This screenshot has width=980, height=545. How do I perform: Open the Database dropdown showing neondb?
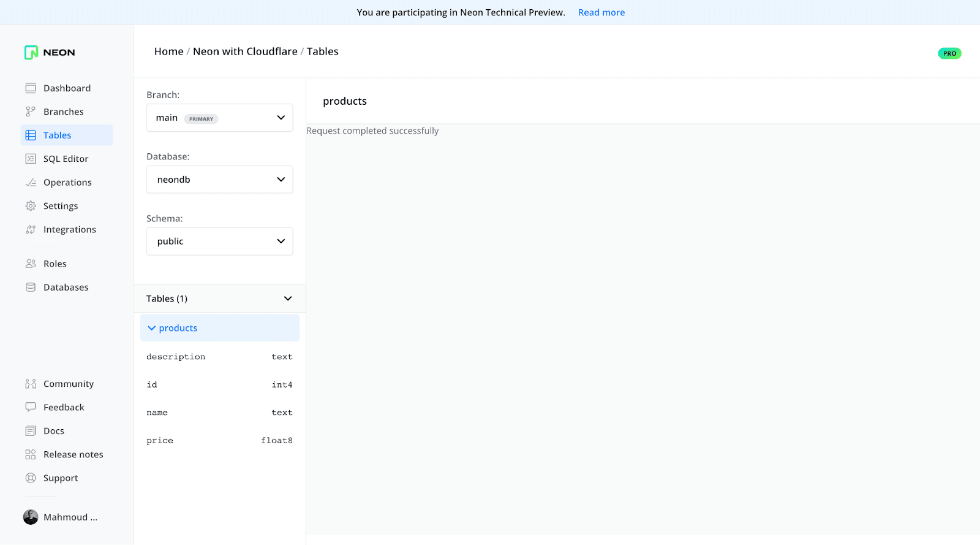pos(219,180)
